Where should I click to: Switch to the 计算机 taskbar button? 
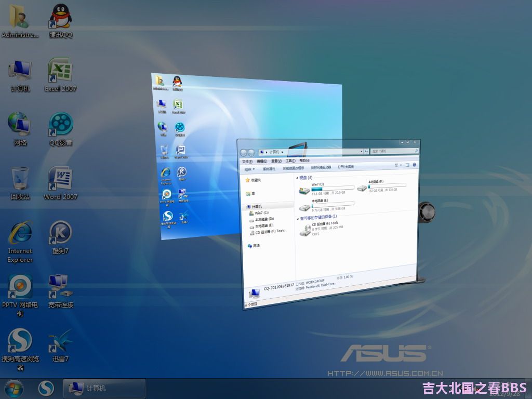pos(104,389)
